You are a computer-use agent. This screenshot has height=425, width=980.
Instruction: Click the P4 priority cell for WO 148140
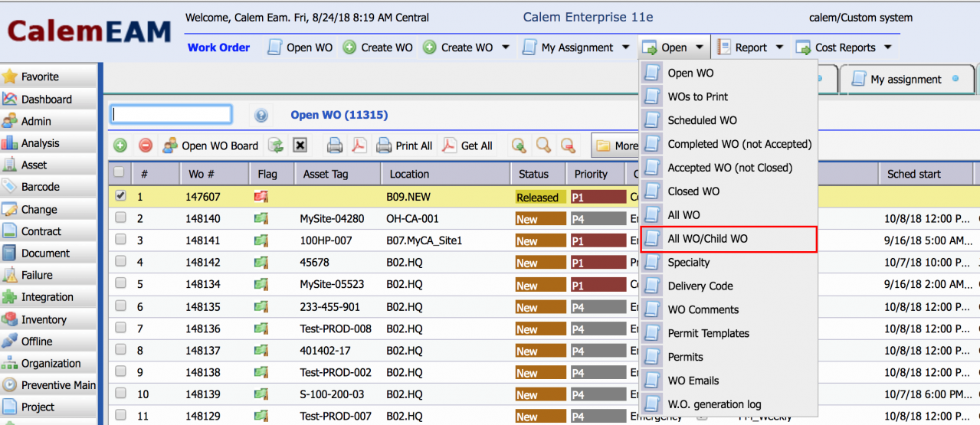tap(598, 219)
